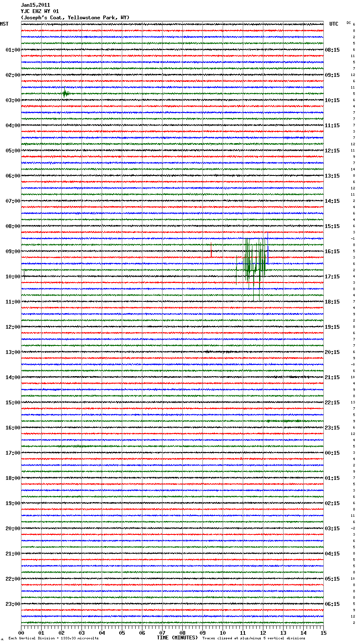Select the 05:00 MST time label

[13, 151]
